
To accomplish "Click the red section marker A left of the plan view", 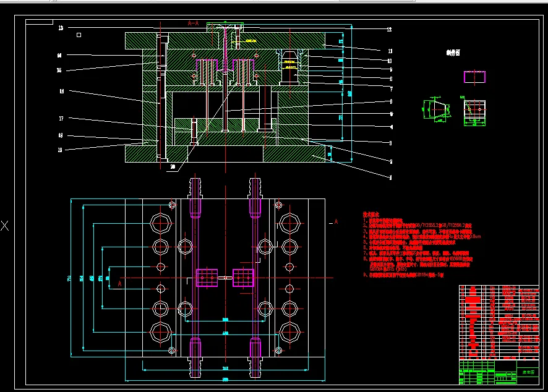I will click(x=119, y=284).
